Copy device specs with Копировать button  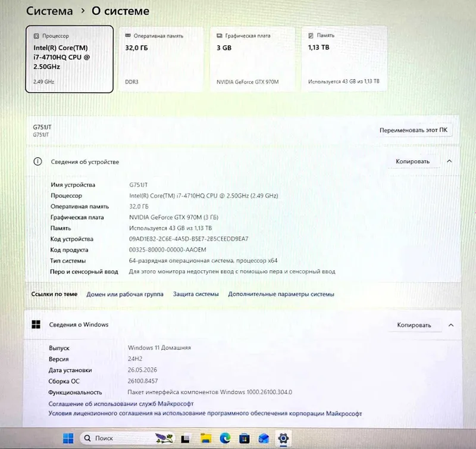(x=412, y=161)
